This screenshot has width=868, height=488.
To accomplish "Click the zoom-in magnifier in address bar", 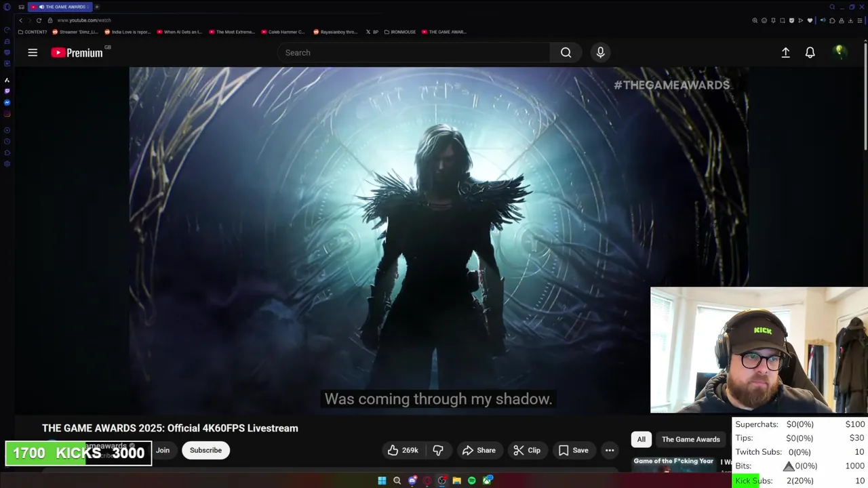I will point(755,20).
